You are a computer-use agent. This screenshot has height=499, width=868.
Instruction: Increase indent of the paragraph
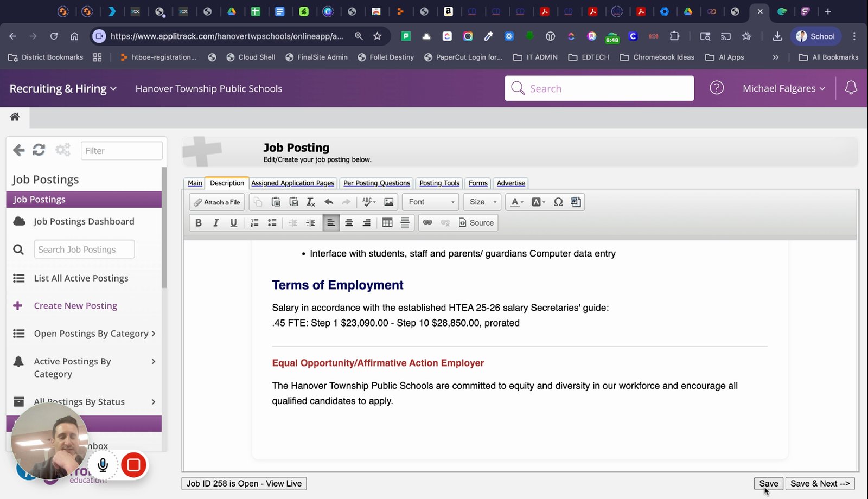click(x=311, y=223)
